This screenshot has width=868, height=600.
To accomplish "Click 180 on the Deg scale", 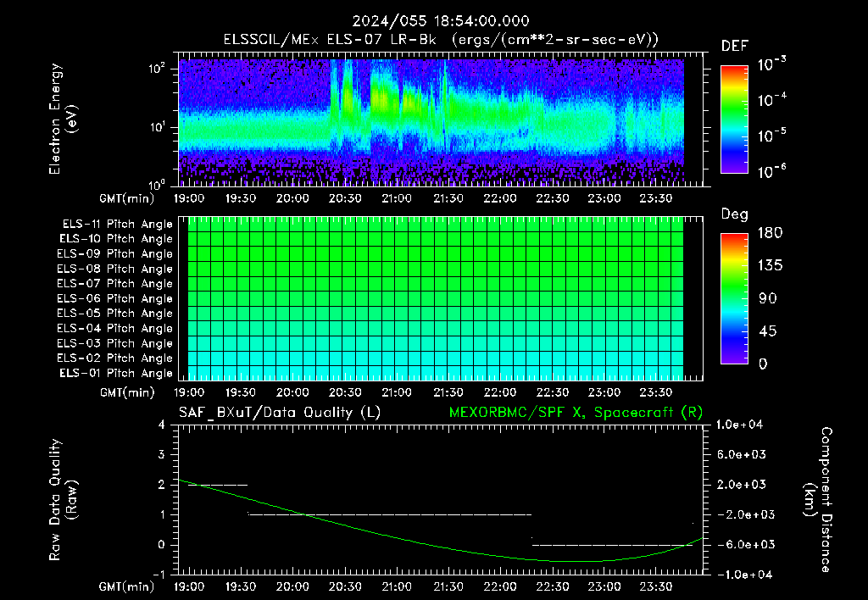I will pyautogui.click(x=770, y=233).
